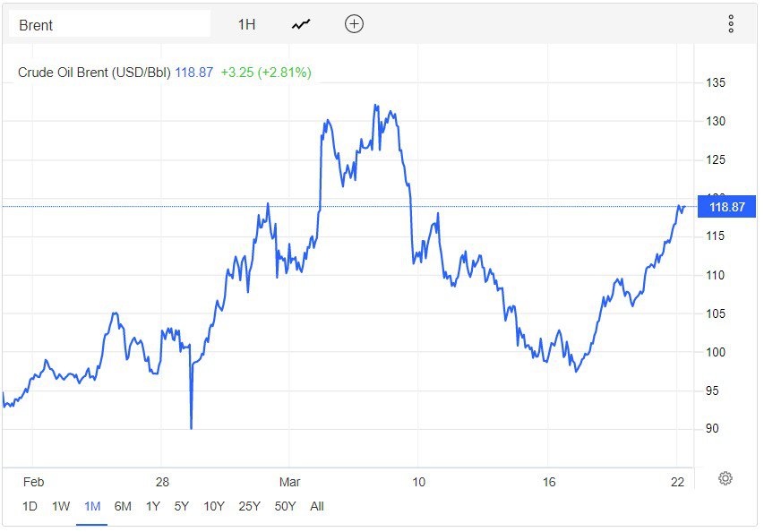Click the Mar date axis marker
The image size is (764, 532).
tap(289, 482)
